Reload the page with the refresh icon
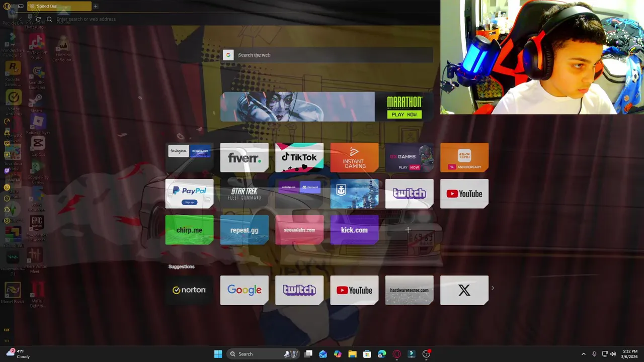The height and width of the screenshot is (362, 644). click(x=38, y=19)
